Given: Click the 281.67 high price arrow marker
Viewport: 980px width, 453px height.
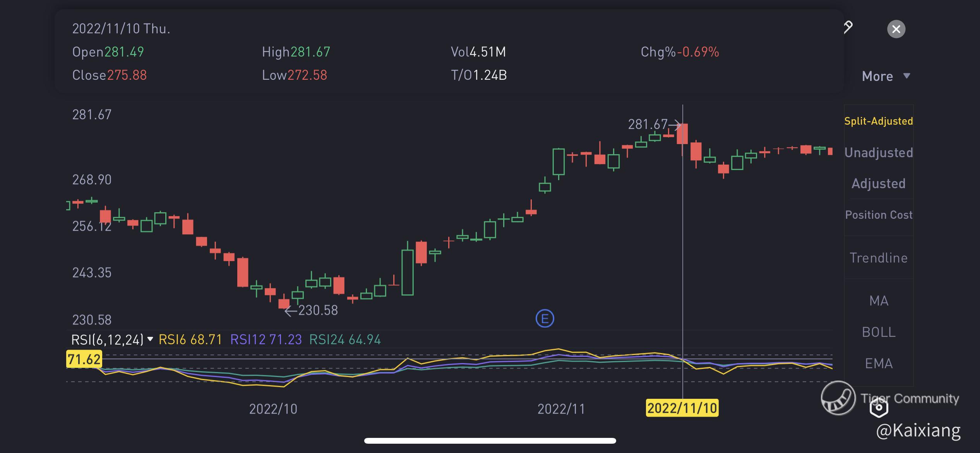Looking at the screenshot, I should coord(654,124).
